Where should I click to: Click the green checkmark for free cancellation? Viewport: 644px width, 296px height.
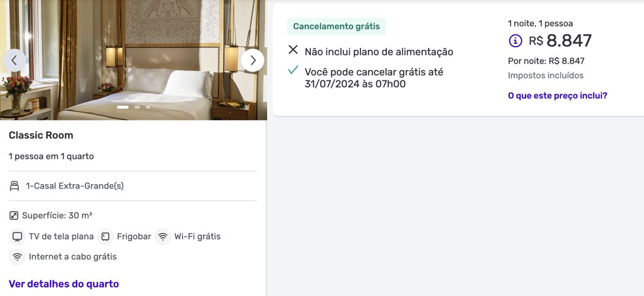[x=293, y=70]
